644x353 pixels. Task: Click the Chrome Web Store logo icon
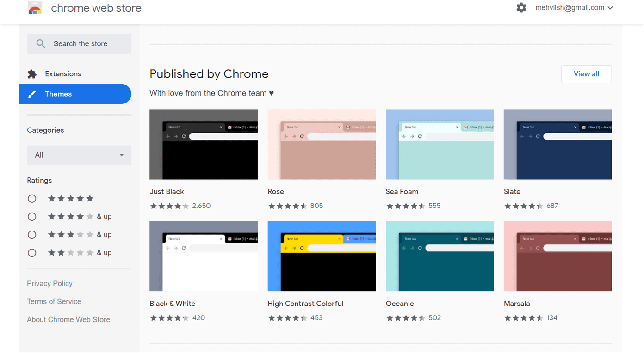click(x=35, y=8)
